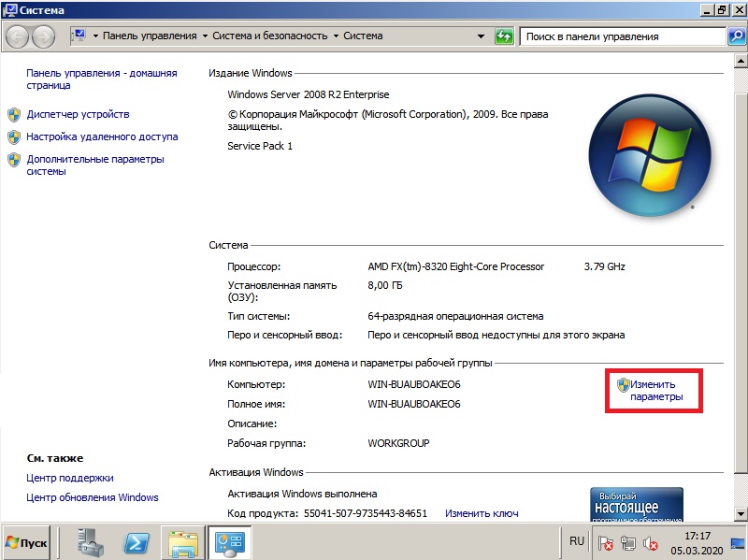This screenshot has height=560, width=748.
Task: Open Диспетчер устройств link
Action: [78, 114]
